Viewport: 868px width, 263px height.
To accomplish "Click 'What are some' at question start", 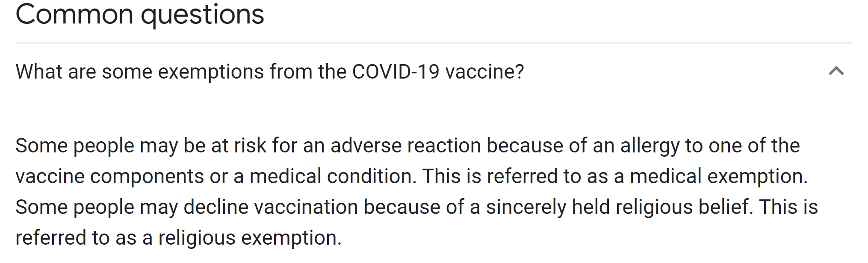I will [x=84, y=71].
